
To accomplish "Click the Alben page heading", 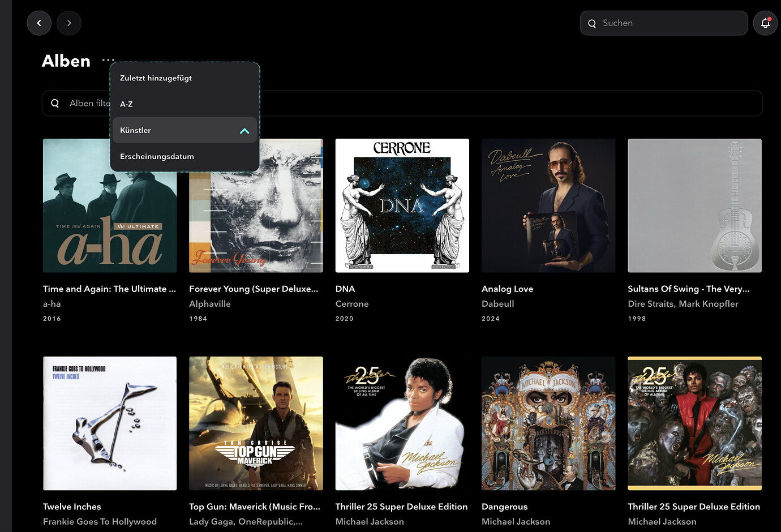I will pyautogui.click(x=66, y=61).
